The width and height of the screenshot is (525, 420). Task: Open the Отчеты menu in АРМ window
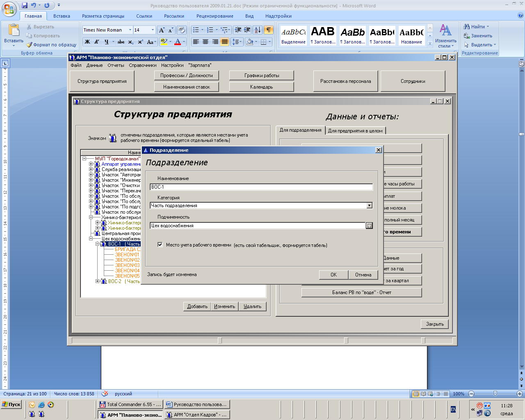coord(116,65)
